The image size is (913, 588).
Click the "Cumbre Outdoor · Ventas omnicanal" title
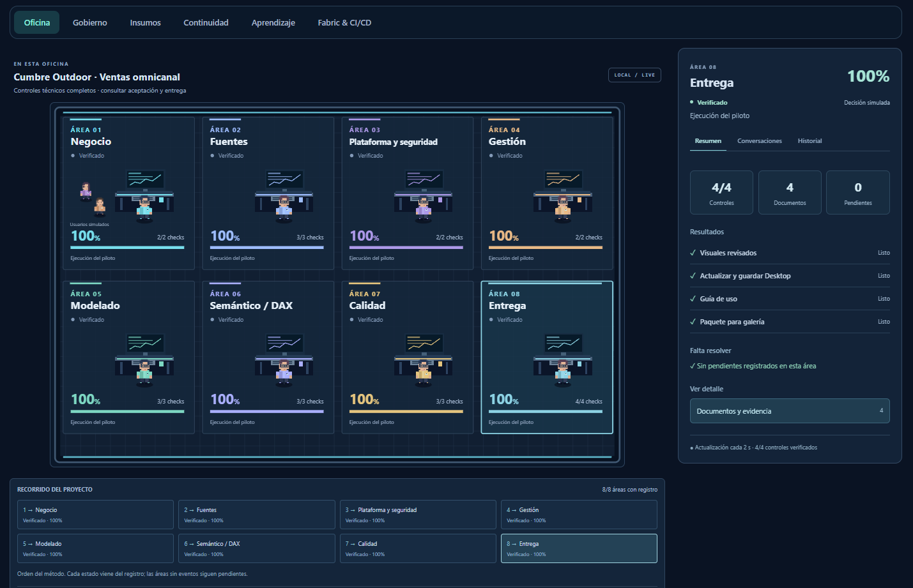pos(97,77)
